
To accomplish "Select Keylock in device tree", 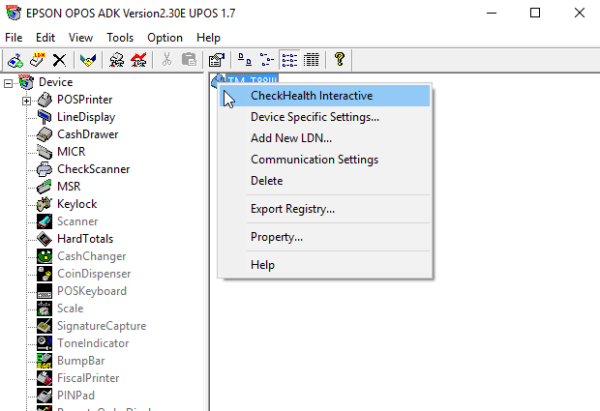I will 78,204.
